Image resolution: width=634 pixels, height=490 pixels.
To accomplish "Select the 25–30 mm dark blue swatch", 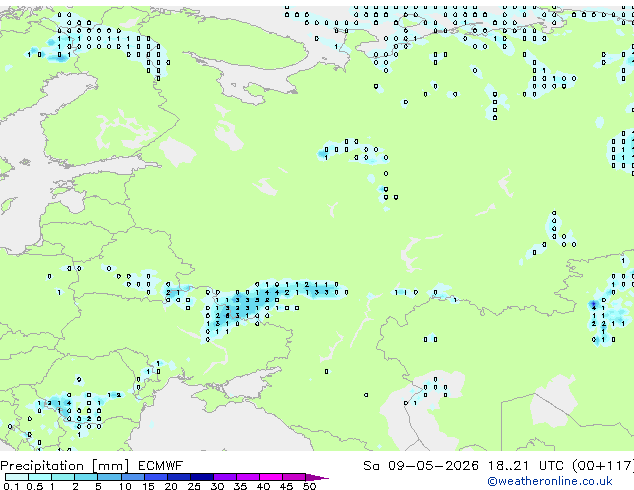I will (x=202, y=477).
